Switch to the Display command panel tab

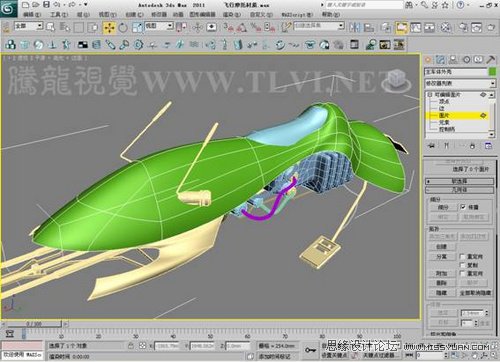click(479, 60)
